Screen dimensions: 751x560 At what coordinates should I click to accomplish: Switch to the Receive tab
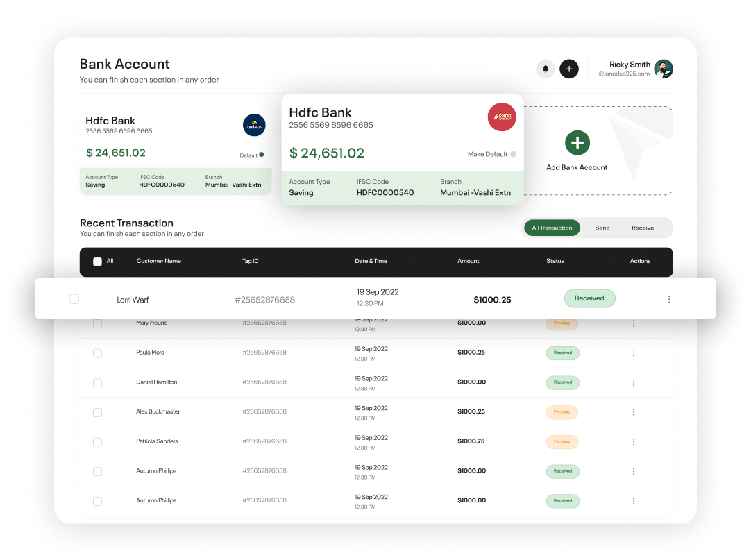(x=642, y=228)
